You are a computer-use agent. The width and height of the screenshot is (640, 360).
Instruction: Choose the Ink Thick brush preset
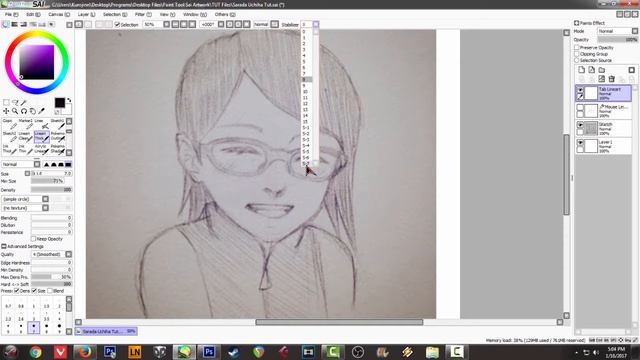(9, 149)
